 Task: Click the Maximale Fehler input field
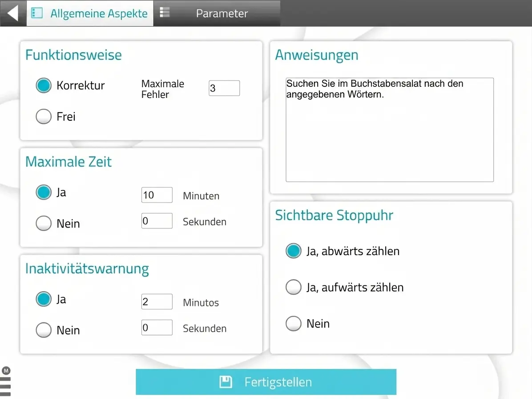pyautogui.click(x=224, y=88)
